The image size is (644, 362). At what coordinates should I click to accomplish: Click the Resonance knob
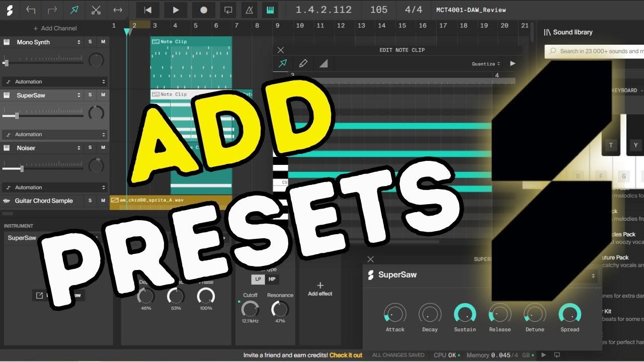(x=280, y=309)
